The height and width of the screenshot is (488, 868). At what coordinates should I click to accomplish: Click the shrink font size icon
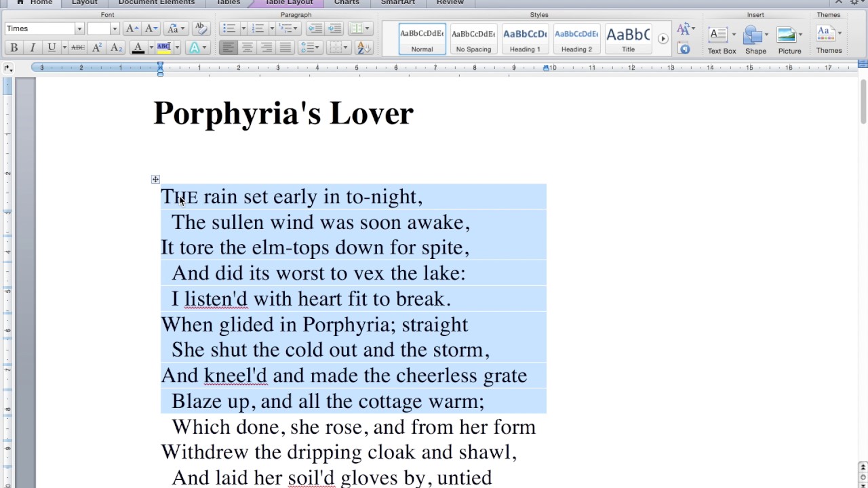[x=151, y=28]
